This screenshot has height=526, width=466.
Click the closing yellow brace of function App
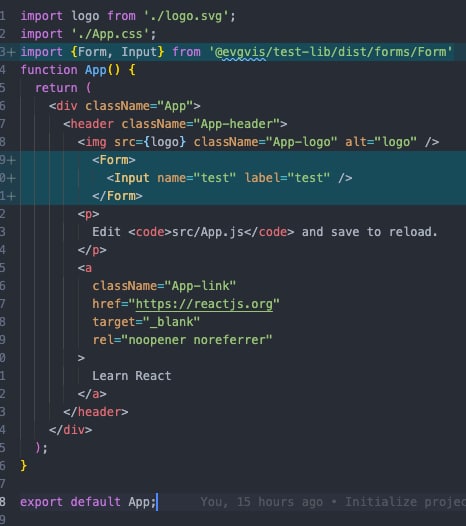(23, 466)
